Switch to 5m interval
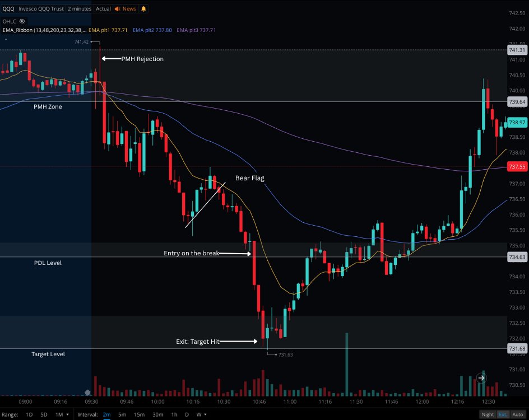This screenshot has width=529, height=420. (122, 414)
